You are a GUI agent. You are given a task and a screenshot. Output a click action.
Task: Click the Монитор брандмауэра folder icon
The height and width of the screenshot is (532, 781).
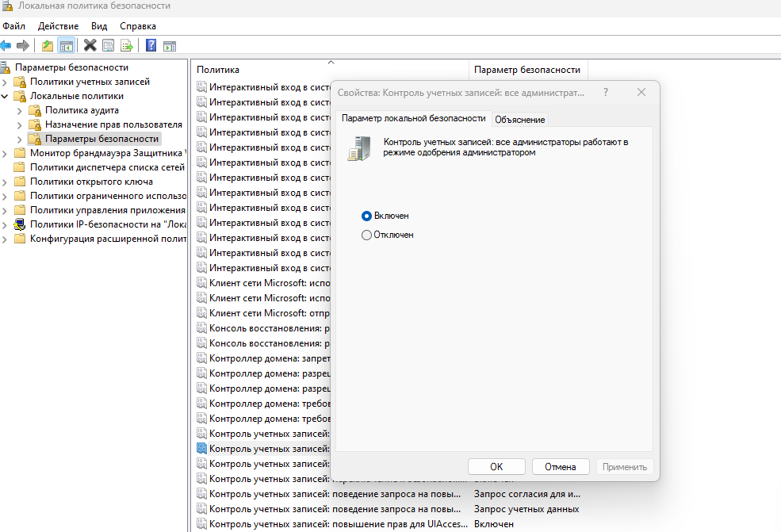tap(20, 153)
